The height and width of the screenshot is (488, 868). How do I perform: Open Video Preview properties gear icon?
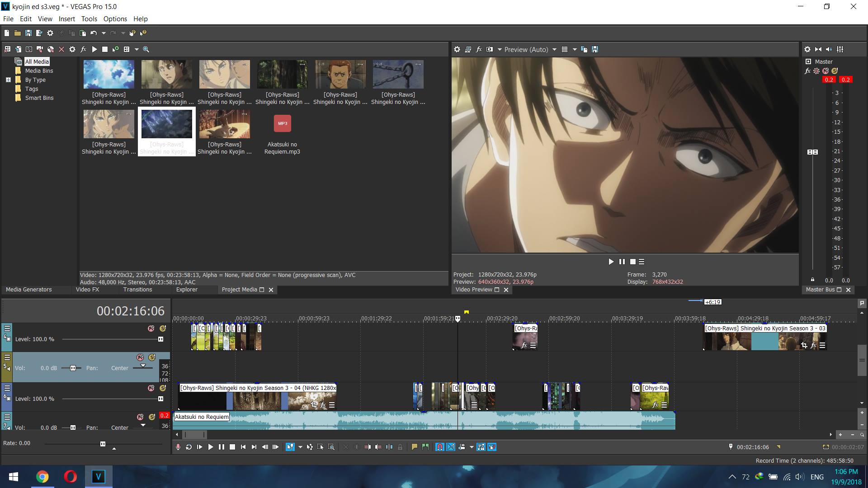(457, 49)
